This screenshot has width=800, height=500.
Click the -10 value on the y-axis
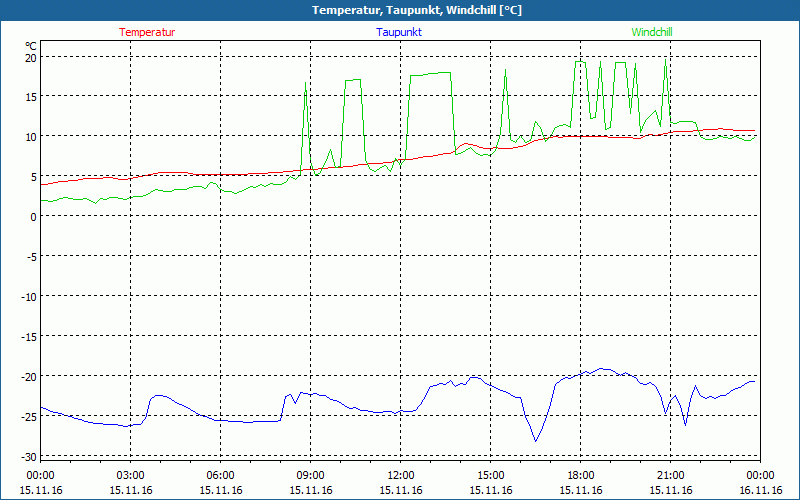[x=29, y=297]
